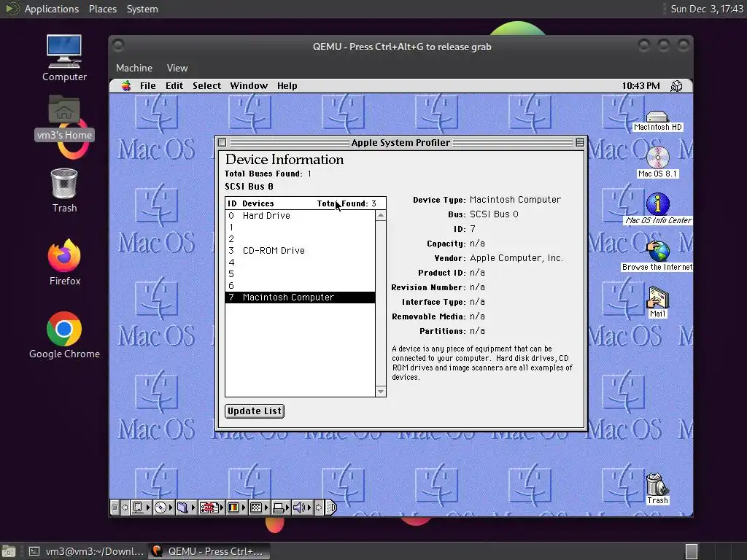Click the red Location Manager strip icon
Screen dimensions: 747x560
point(209,507)
